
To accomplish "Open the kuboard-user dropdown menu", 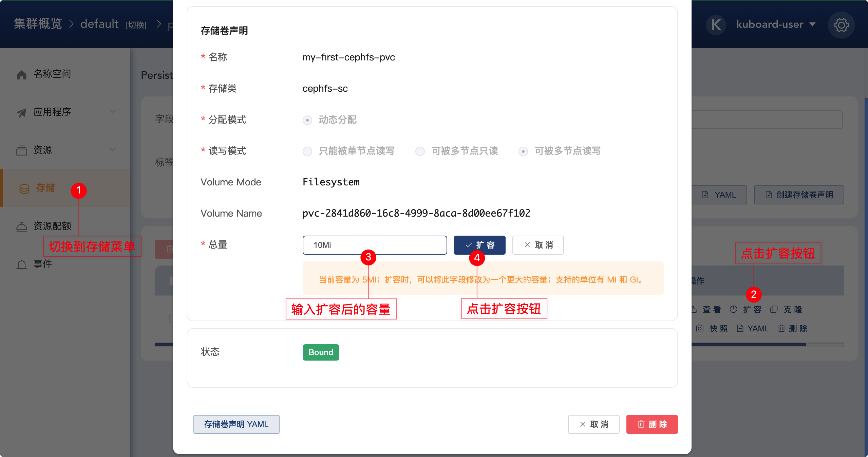I will click(x=776, y=24).
